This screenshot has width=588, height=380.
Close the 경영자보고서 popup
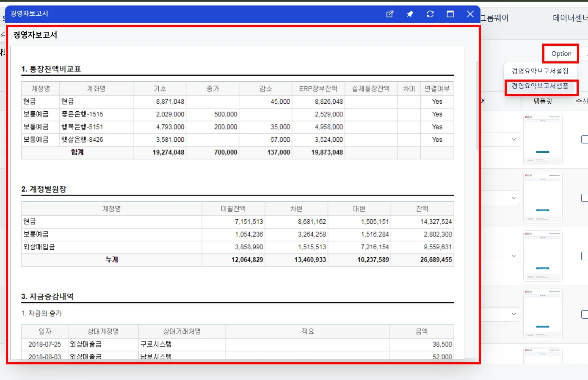(x=470, y=14)
